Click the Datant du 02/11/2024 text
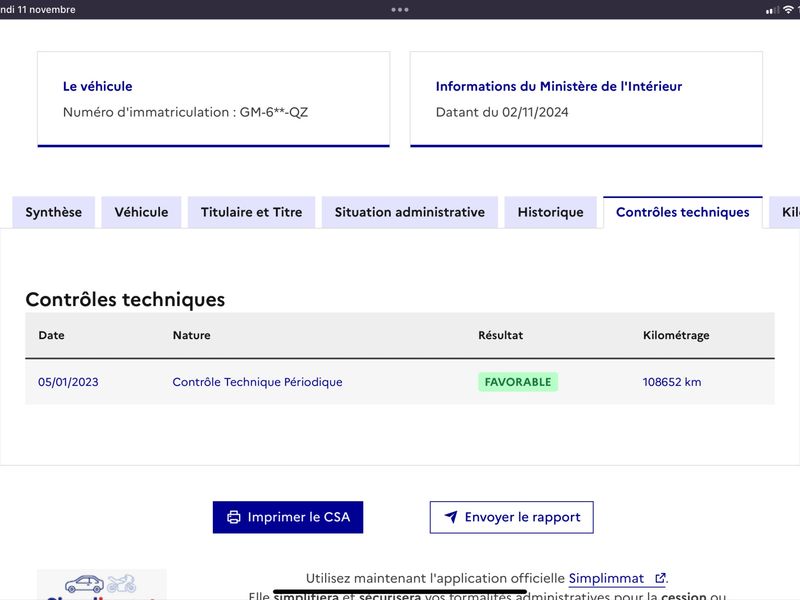 [x=502, y=112]
